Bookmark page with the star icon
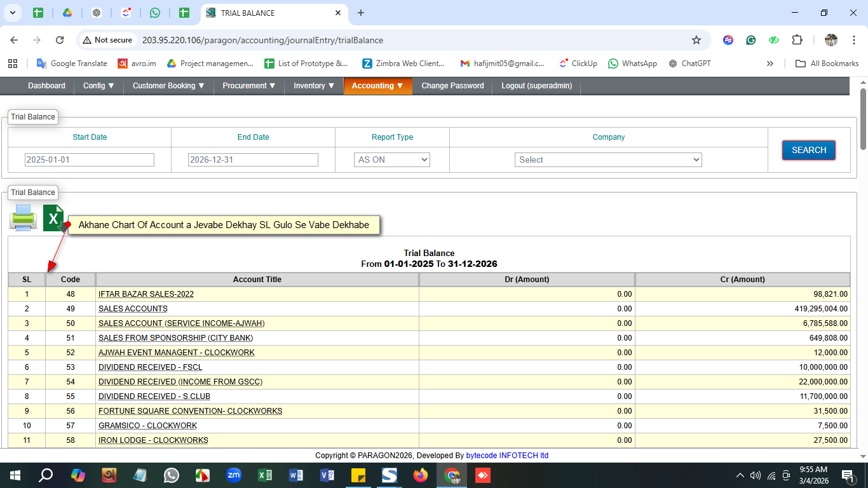Image resolution: width=868 pixels, height=488 pixels. (x=696, y=40)
